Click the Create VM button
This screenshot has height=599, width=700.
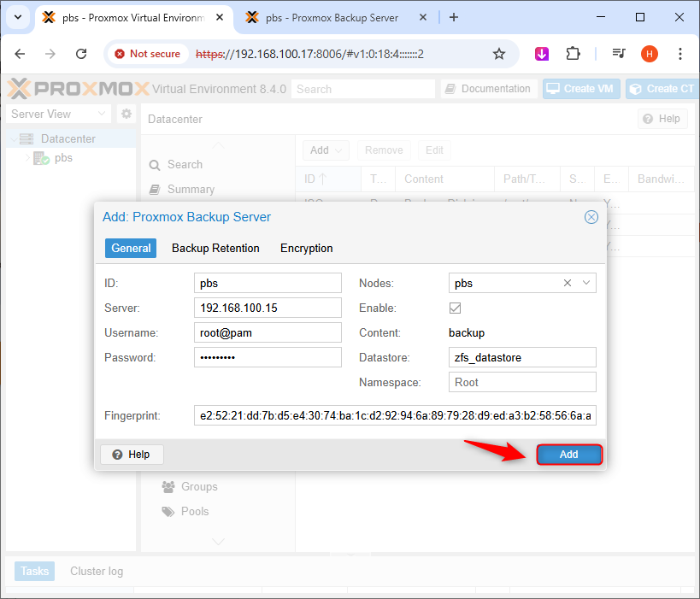tap(581, 89)
